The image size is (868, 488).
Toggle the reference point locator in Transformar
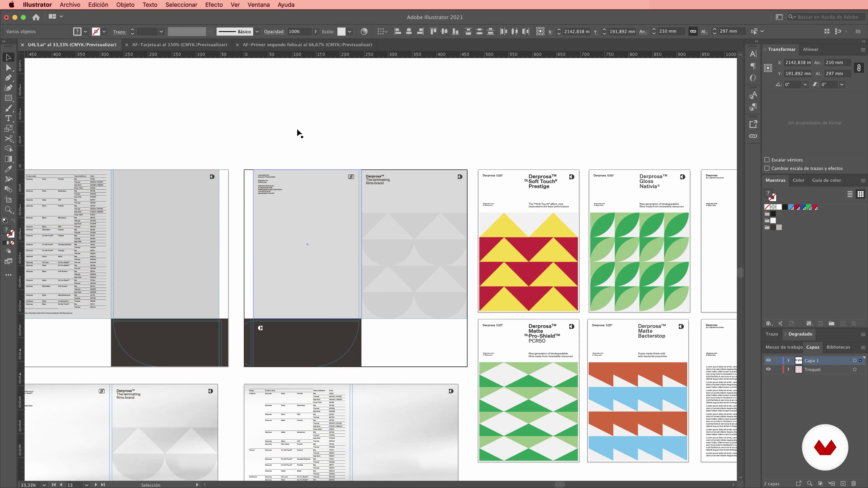pos(768,68)
